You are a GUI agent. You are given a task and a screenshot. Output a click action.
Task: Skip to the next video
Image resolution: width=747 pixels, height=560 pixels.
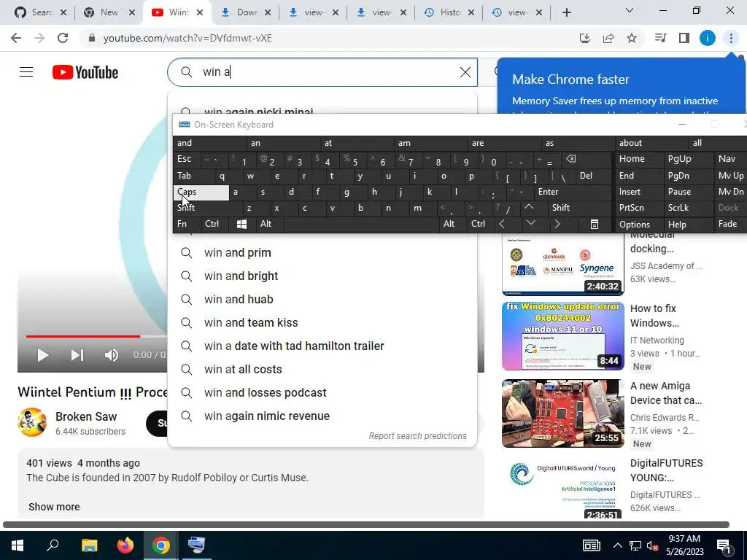point(77,355)
